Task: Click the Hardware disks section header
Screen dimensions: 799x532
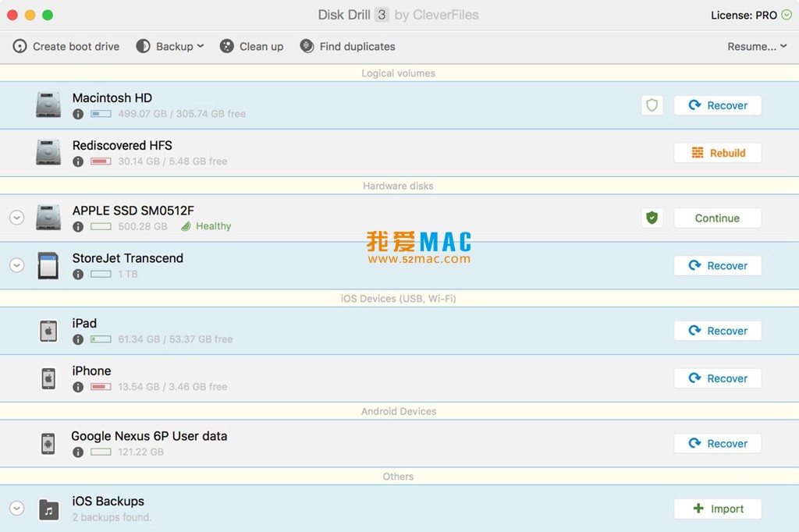Action: point(399,186)
